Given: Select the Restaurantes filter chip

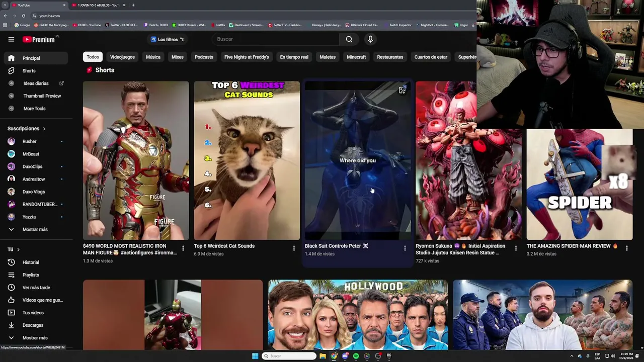Looking at the screenshot, I should tap(390, 57).
